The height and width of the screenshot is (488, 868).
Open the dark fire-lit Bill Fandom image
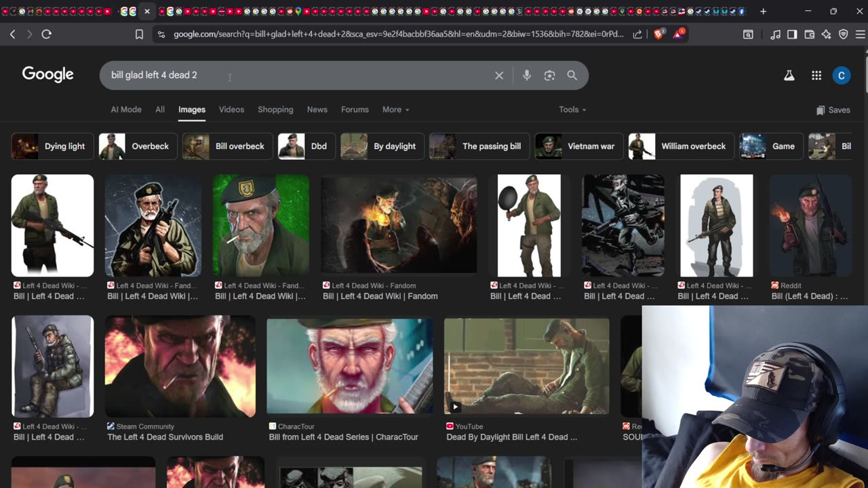coord(399,226)
